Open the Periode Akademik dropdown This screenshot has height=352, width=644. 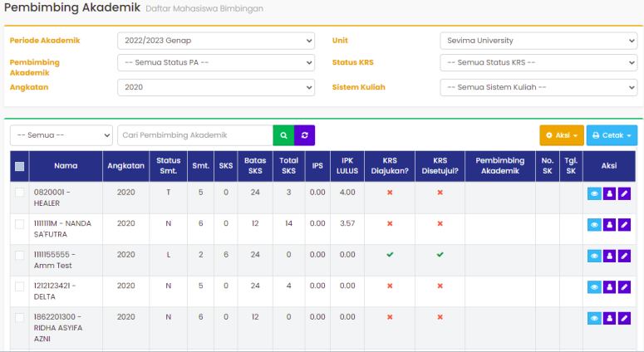(216, 41)
